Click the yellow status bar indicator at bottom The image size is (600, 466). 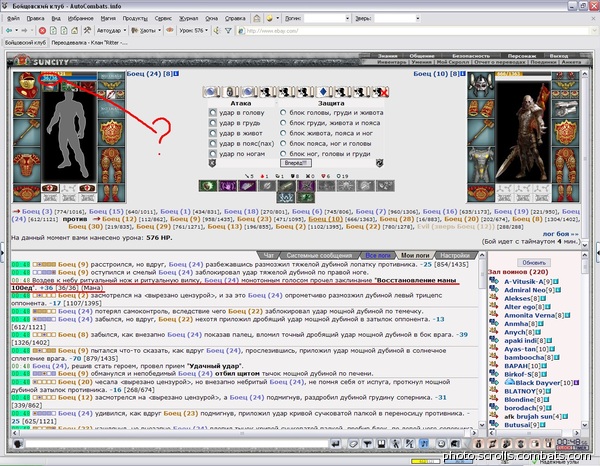(x=426, y=462)
